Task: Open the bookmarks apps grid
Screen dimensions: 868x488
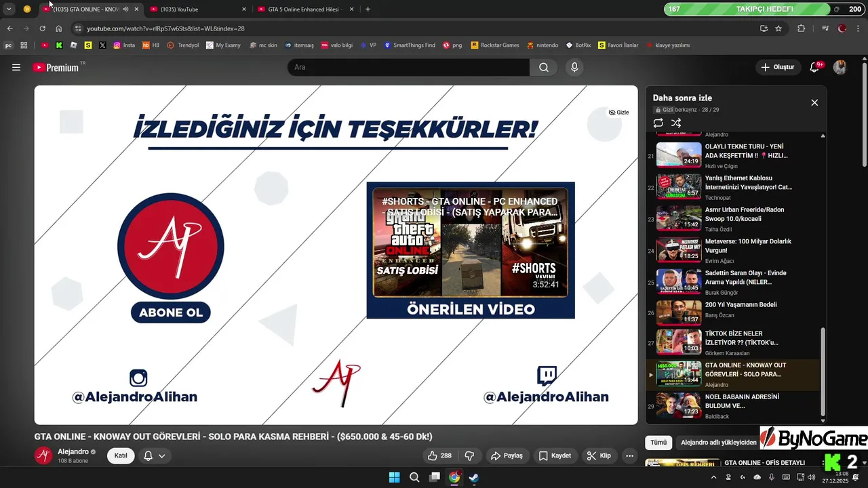Action: [x=24, y=45]
